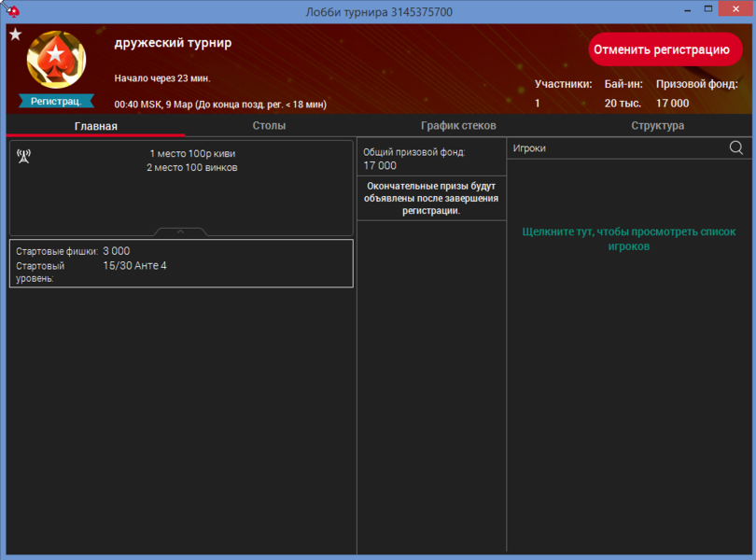Open player search with the magnifier icon

[736, 147]
